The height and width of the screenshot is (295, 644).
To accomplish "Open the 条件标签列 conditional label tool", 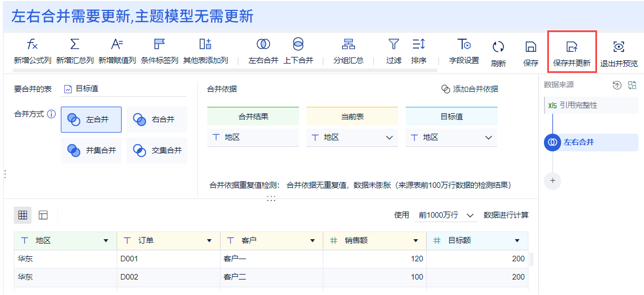I will [x=159, y=45].
